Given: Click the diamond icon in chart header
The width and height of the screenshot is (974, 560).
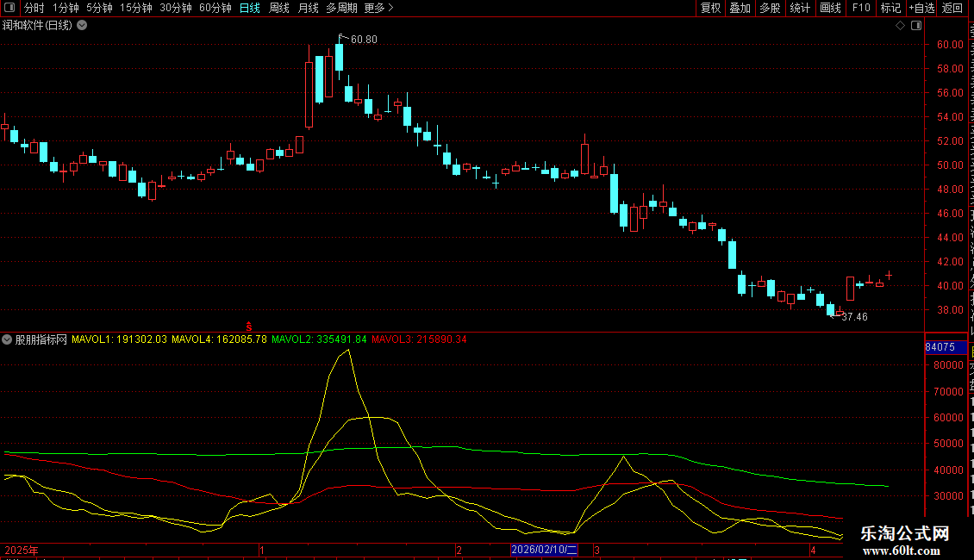Looking at the screenshot, I should pos(900,26).
